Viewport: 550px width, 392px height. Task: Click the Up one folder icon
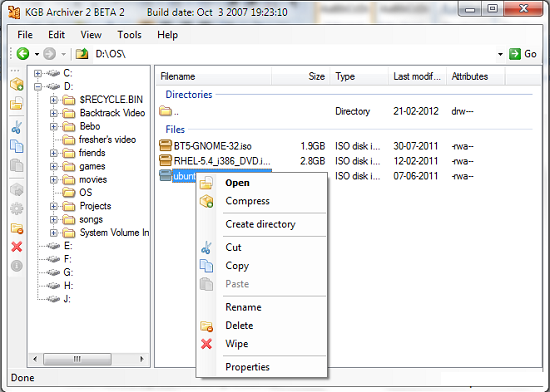click(82, 54)
